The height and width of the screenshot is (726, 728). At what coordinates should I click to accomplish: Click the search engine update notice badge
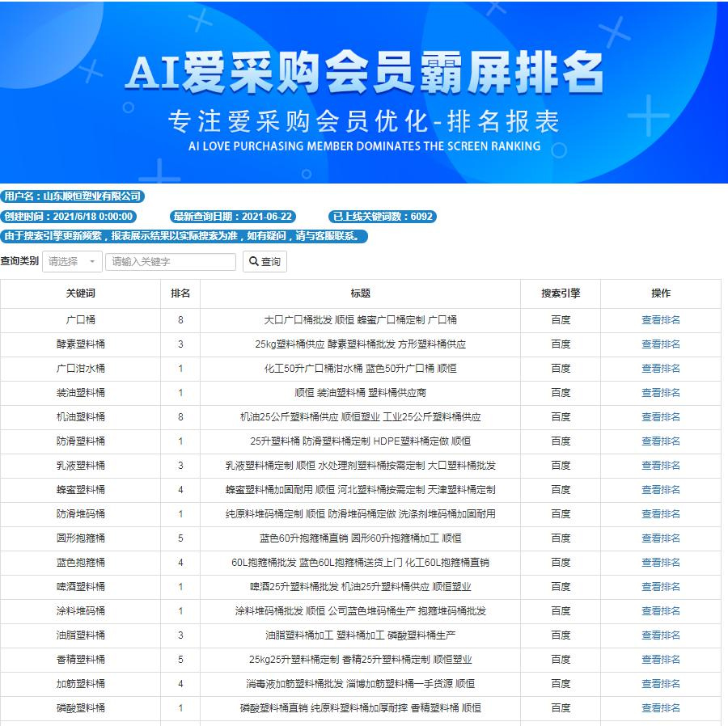184,236
